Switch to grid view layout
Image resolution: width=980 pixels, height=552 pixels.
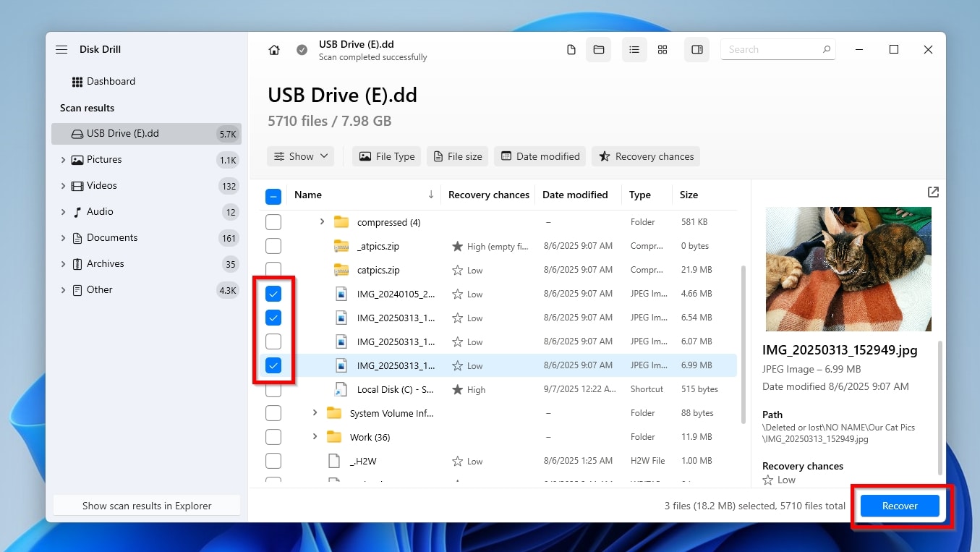pyautogui.click(x=662, y=49)
